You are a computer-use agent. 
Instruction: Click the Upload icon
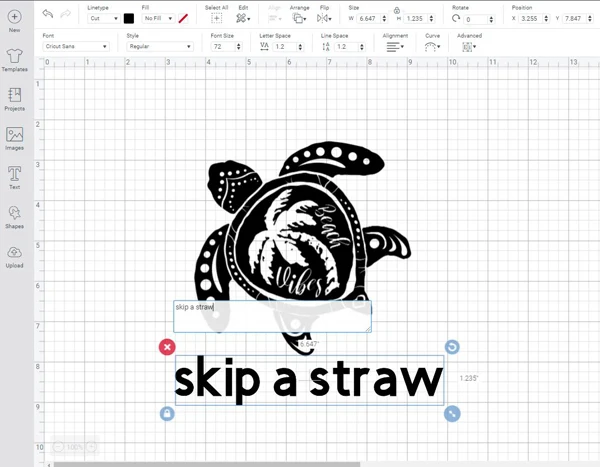point(15,253)
